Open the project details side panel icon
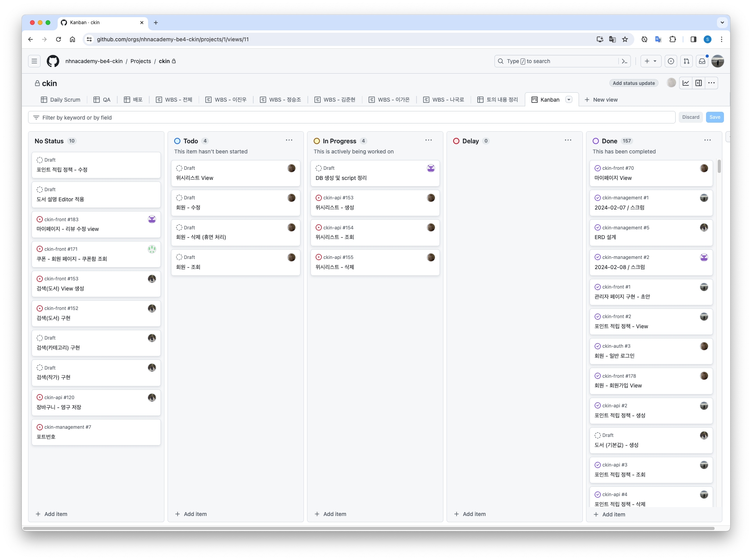This screenshot has height=560, width=752. [699, 83]
